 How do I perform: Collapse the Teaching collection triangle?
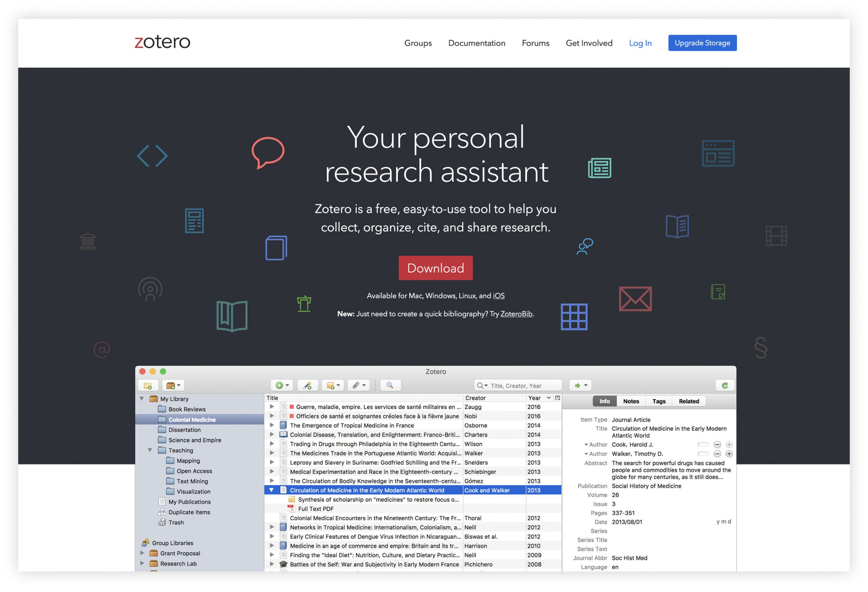(150, 450)
